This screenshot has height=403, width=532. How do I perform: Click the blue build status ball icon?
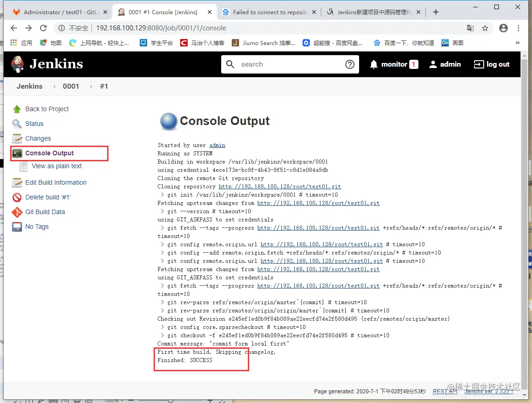(169, 121)
